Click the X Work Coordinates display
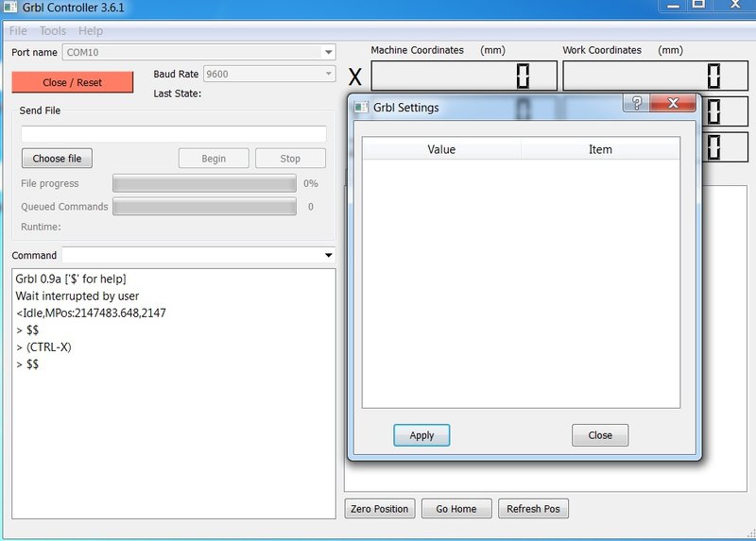 [x=656, y=76]
